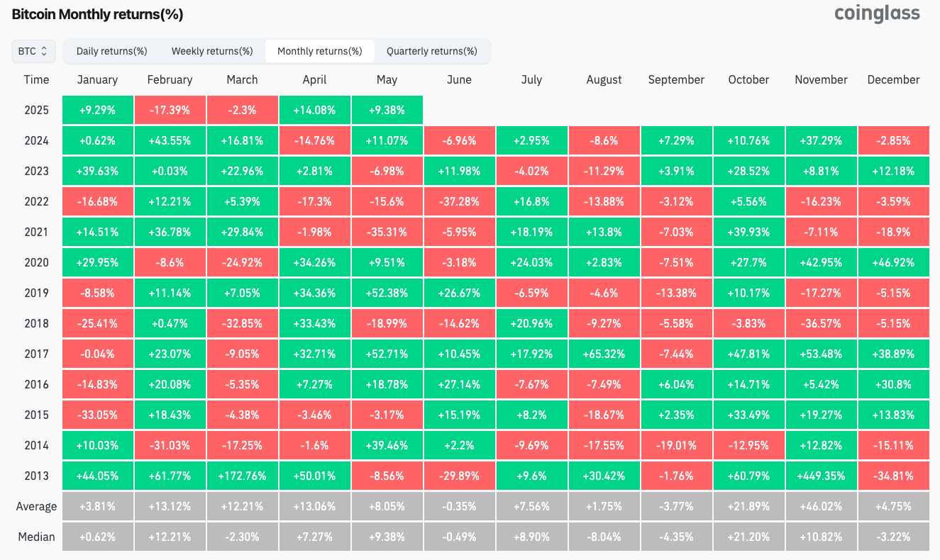Click the Bitcoin Monthly returns(%) title
Screen dimensions: 940x560
click(97, 13)
